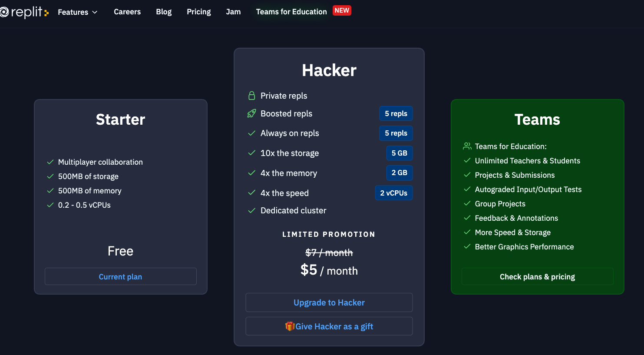
Task: Click checkmark beside 500MB of memory
Action: point(50,190)
